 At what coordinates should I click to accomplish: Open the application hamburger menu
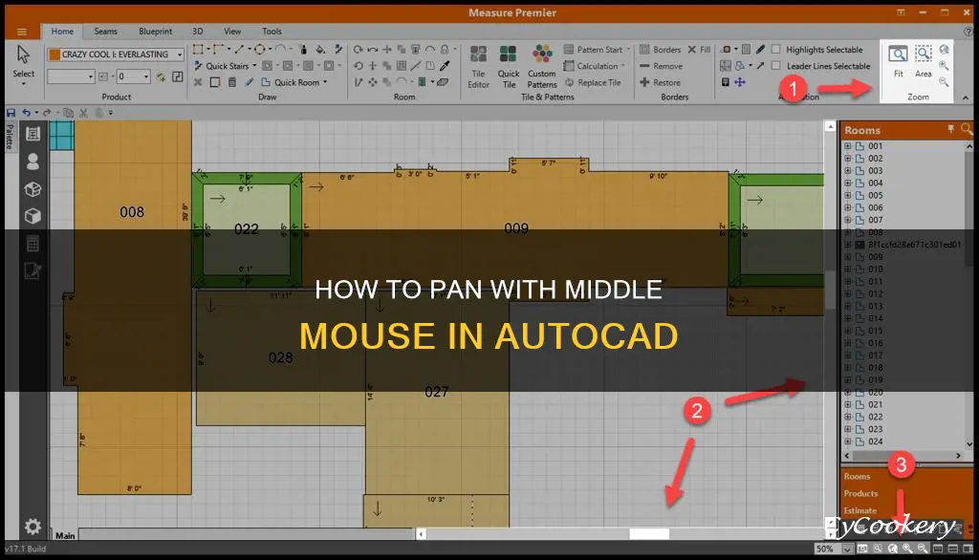click(22, 32)
